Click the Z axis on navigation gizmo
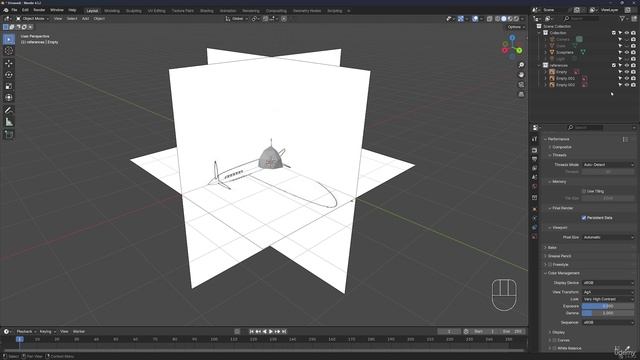The image size is (640, 360). (512, 38)
